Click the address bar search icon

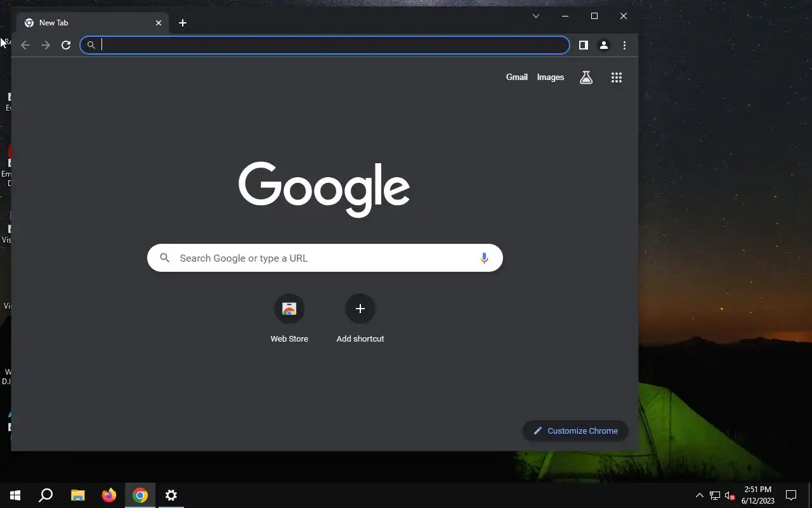pyautogui.click(x=91, y=45)
